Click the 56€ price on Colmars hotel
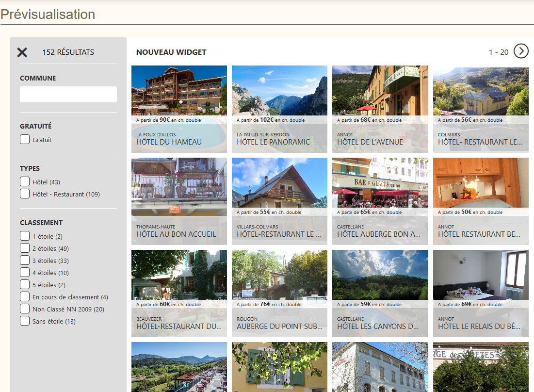Viewport: 534px width, 392px height. [x=467, y=120]
